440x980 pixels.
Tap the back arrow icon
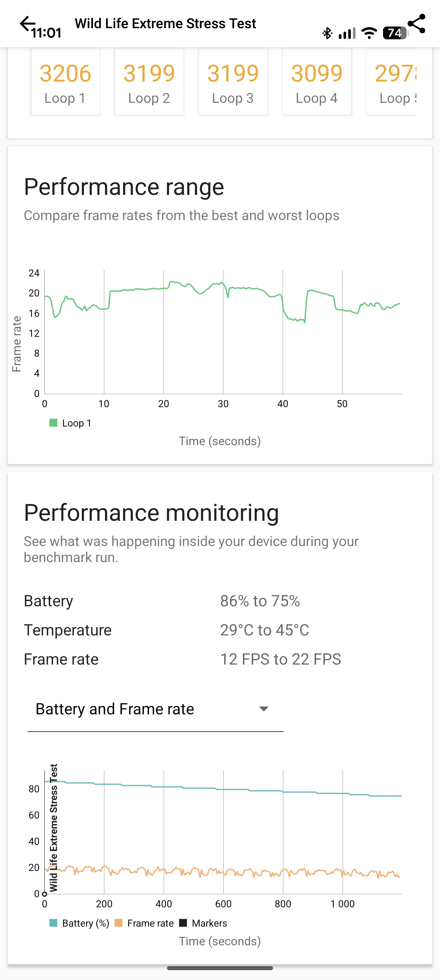point(27,24)
